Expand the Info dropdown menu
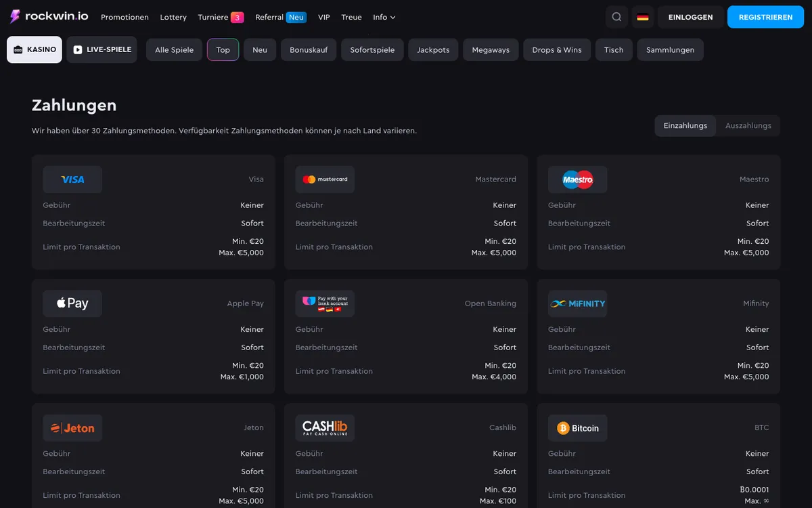The width and height of the screenshot is (812, 508). [x=384, y=17]
